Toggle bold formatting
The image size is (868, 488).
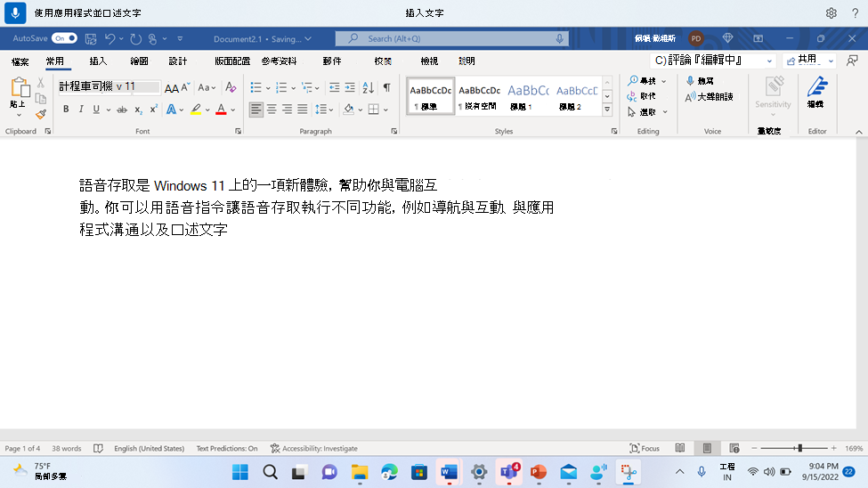click(x=66, y=110)
